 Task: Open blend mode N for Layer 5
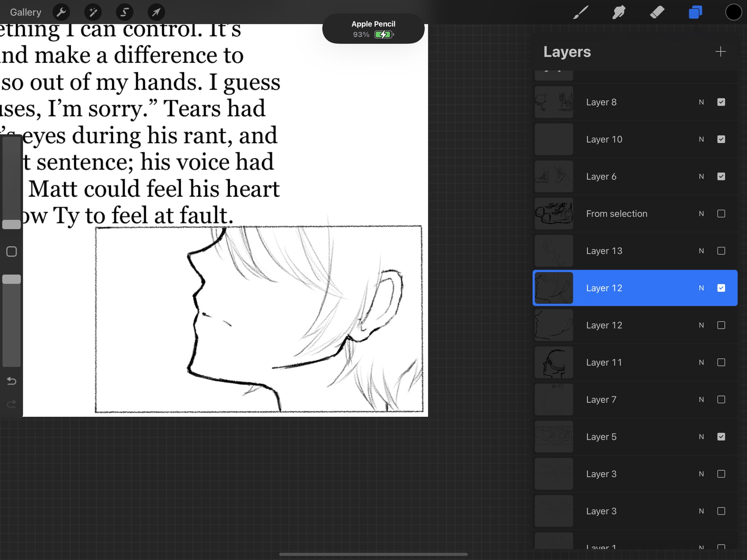tap(701, 437)
